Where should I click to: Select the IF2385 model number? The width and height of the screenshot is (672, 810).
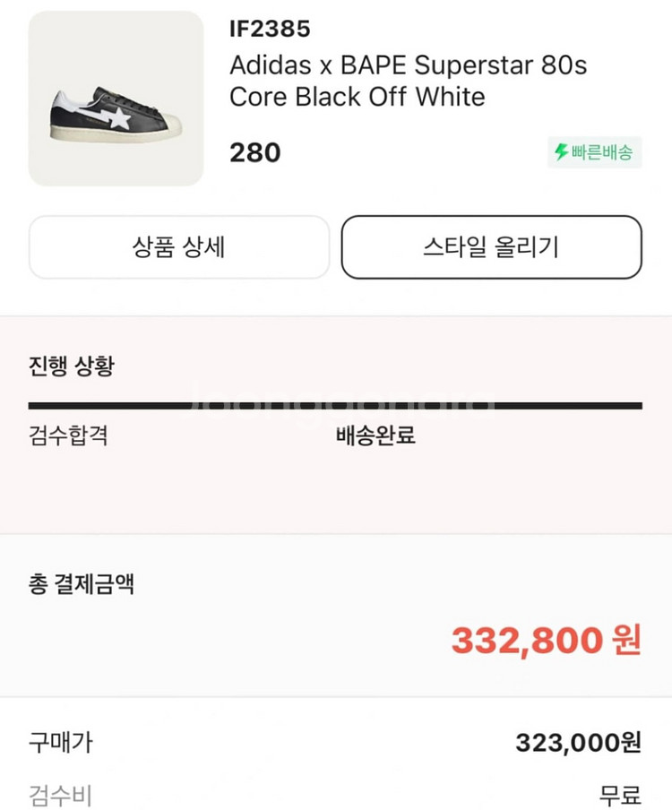pos(270,30)
